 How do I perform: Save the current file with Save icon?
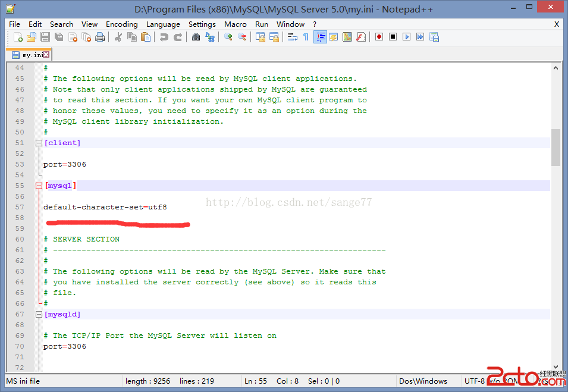click(45, 37)
